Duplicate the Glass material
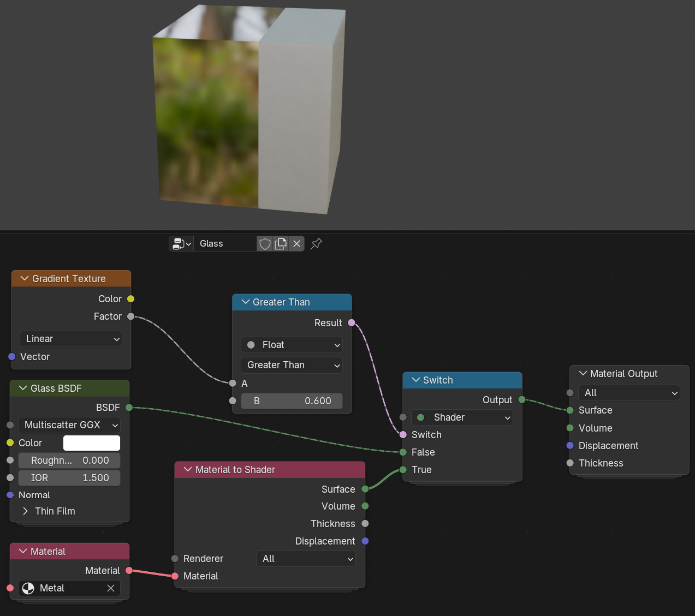The image size is (695, 616). 281,243
